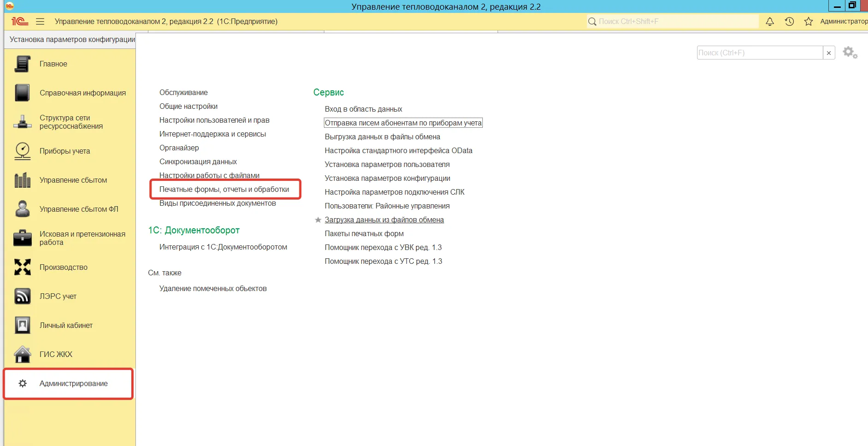This screenshot has width=868, height=446.
Task: Open Общие настройки link
Action: (x=188, y=106)
